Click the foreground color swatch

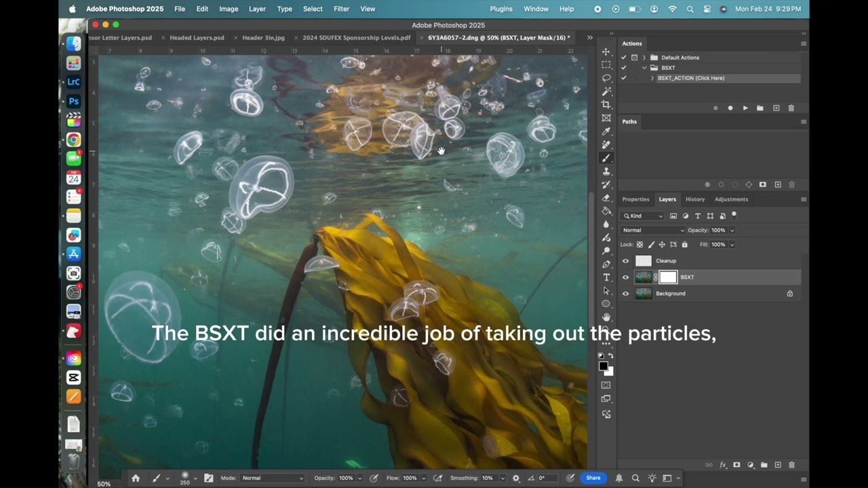pyautogui.click(x=603, y=366)
